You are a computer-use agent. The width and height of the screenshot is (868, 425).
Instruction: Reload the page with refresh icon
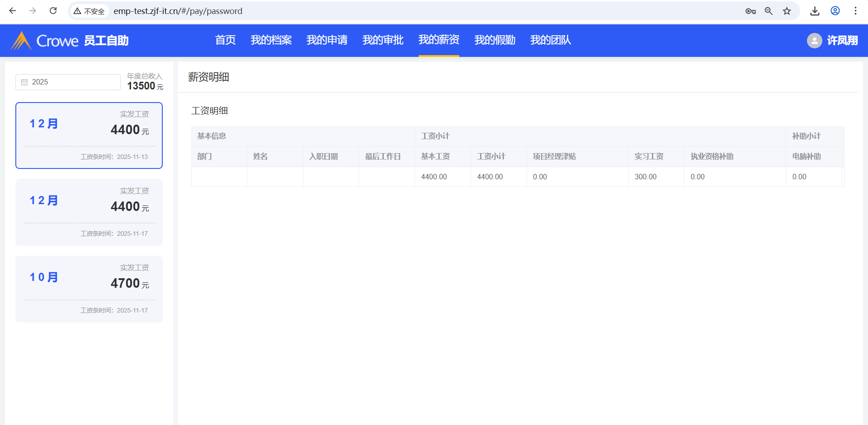(x=53, y=11)
